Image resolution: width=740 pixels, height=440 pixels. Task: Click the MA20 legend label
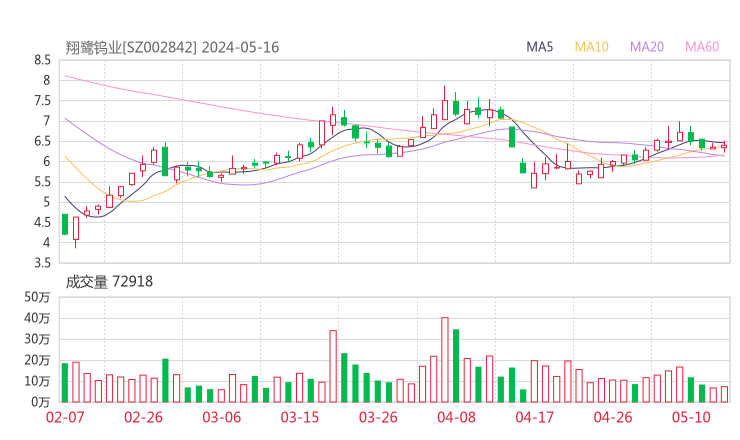coord(647,47)
